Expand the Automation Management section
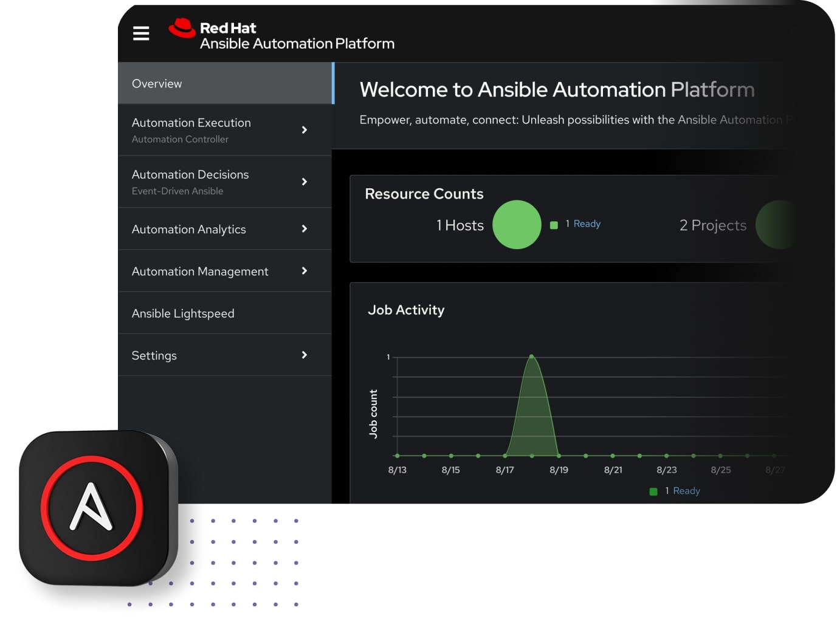The image size is (840, 630). 304,271
